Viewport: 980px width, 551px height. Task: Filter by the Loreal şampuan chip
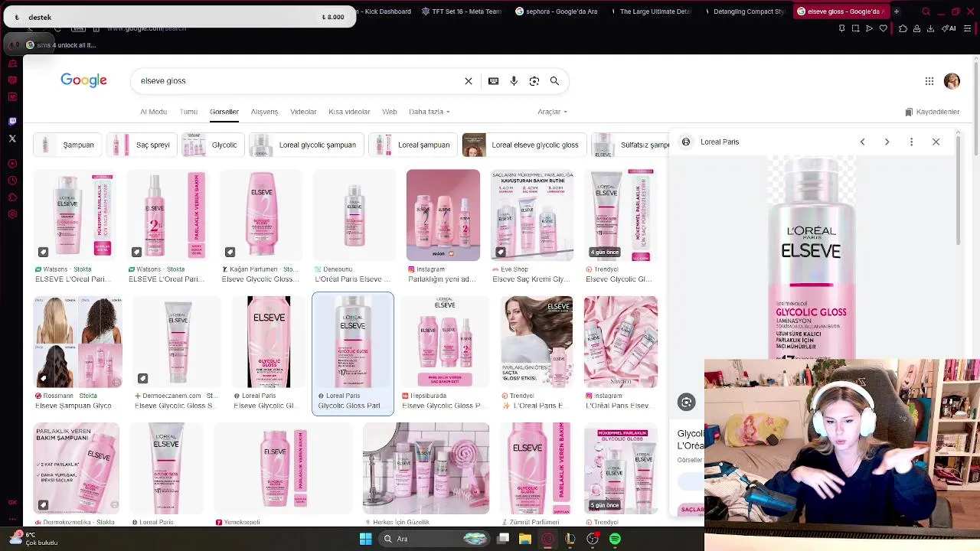pyautogui.click(x=412, y=145)
